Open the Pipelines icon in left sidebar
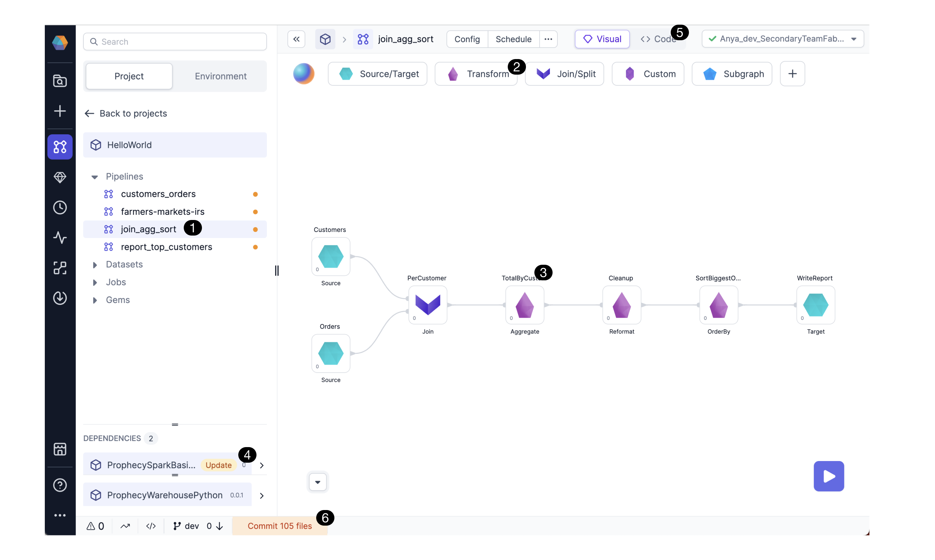 60,147
